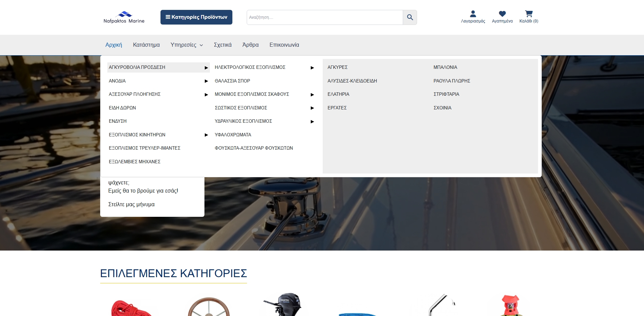Select ΥΔΡΑΥΛΙΚΟΣ ΕΞΟΠΛΙΣΜΟΣ category

(243, 121)
